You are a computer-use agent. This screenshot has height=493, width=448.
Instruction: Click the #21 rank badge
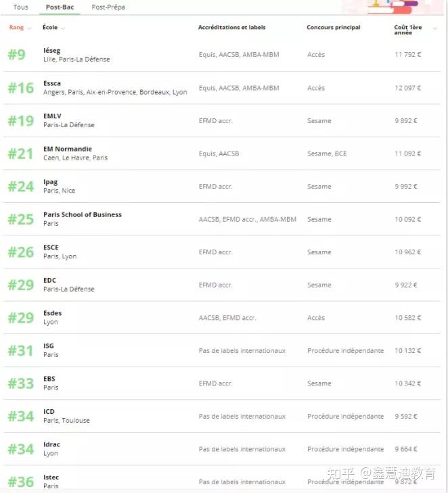pyautogui.click(x=20, y=154)
